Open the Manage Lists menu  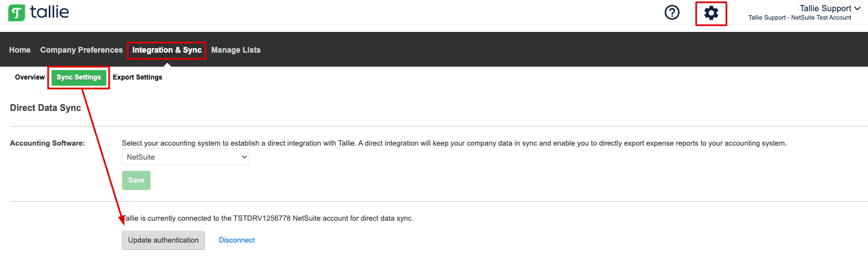[x=236, y=50]
